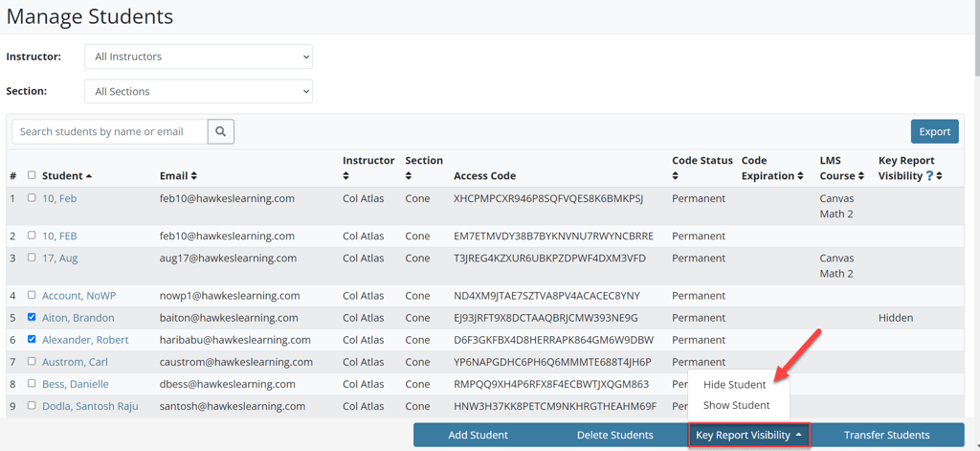The height and width of the screenshot is (451, 980).
Task: Sort by Code Expiration column arrows
Action: pyautogui.click(x=800, y=176)
